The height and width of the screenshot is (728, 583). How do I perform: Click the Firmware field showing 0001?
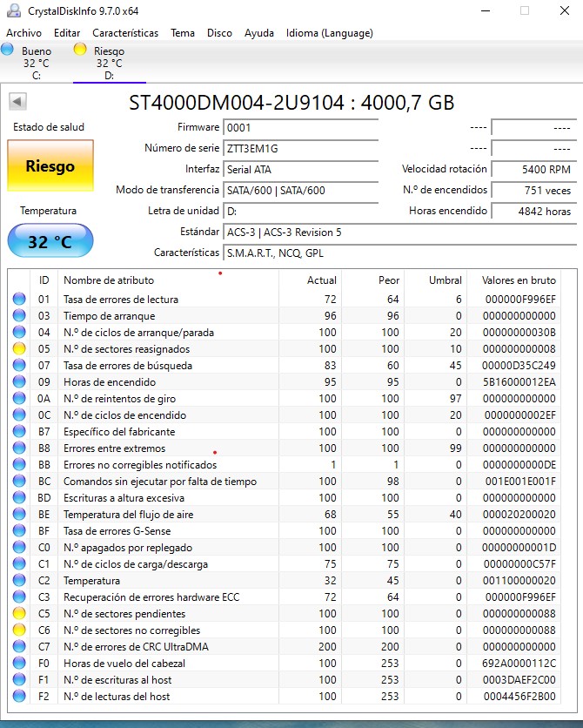click(x=300, y=128)
